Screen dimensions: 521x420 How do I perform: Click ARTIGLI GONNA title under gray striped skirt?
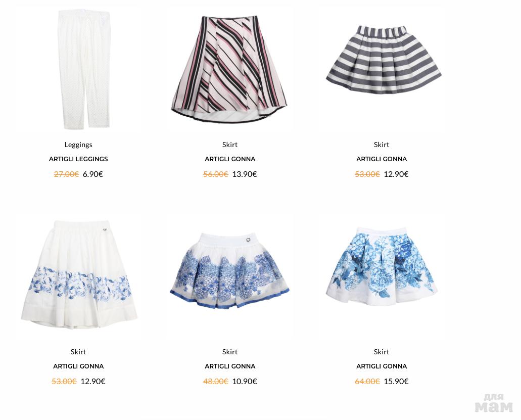tap(382, 159)
